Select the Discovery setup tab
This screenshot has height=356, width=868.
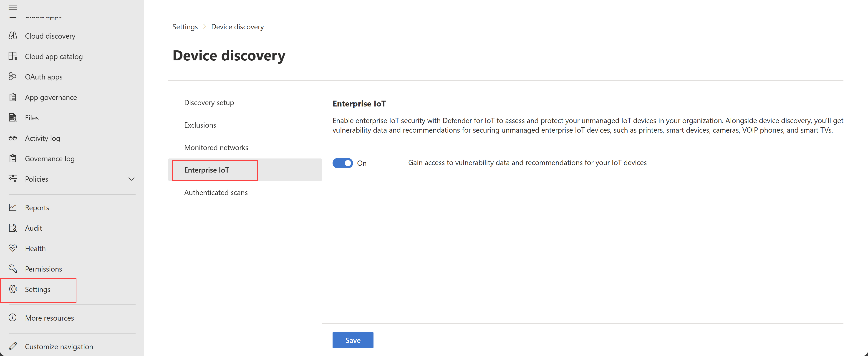coord(209,102)
